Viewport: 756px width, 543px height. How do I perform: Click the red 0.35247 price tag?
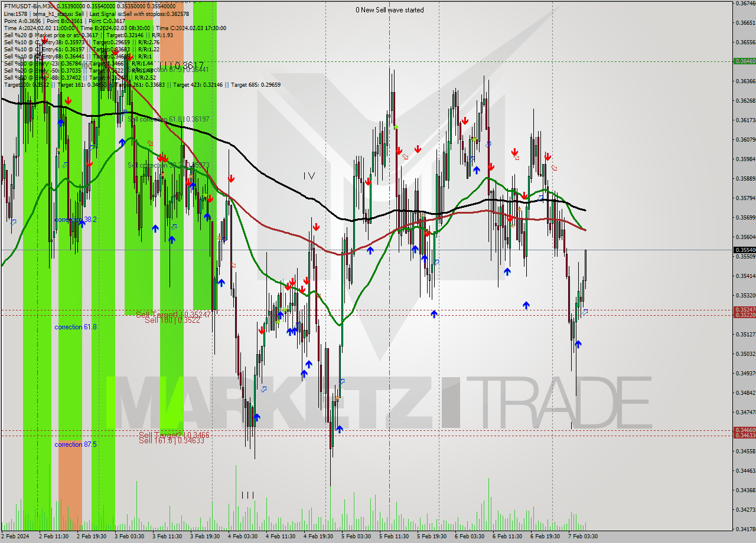pos(744,309)
